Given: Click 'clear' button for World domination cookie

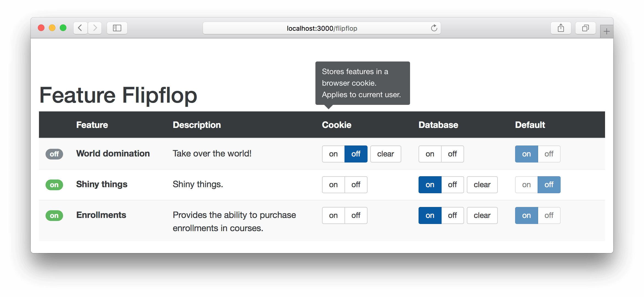Looking at the screenshot, I should point(385,154).
